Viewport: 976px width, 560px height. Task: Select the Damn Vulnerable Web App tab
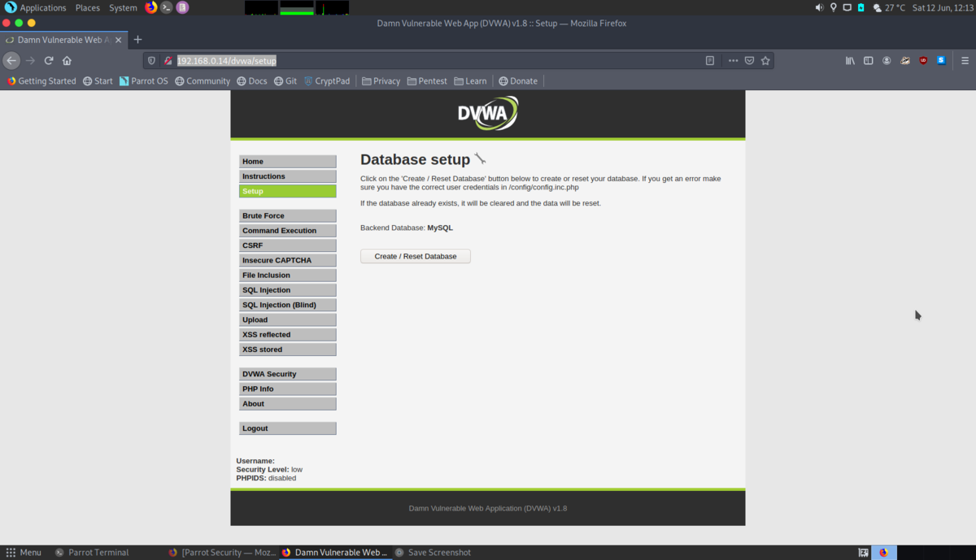[63, 39]
